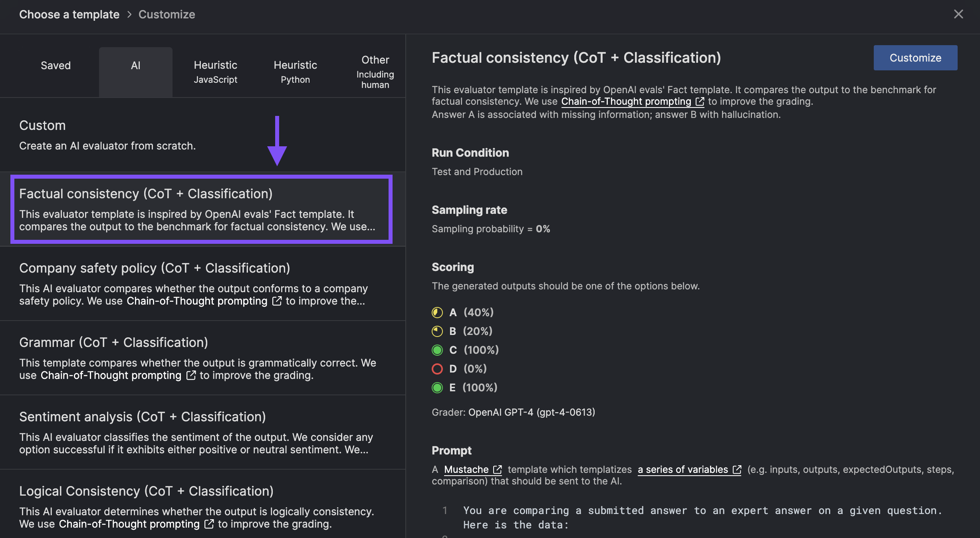The image size is (980, 538).
Task: Select Logical Consistency (CoT + Classification) template
Action: [203, 504]
